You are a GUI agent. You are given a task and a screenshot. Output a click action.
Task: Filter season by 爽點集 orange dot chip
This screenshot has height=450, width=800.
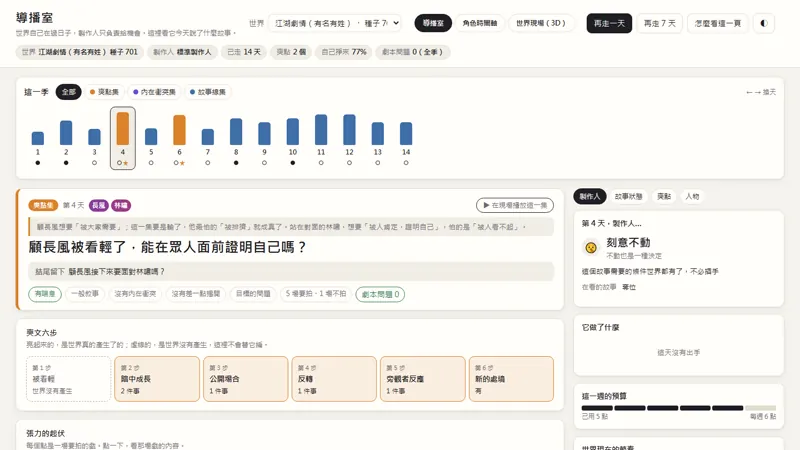click(105, 92)
